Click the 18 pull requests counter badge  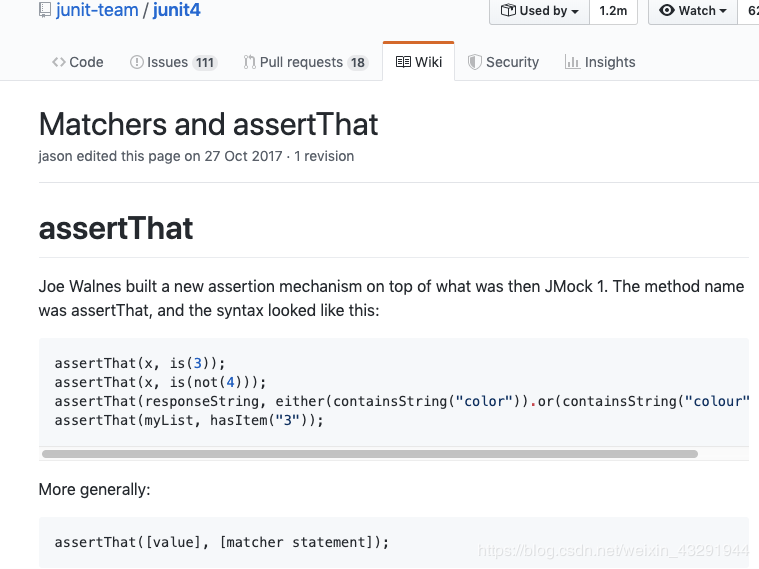(x=358, y=62)
